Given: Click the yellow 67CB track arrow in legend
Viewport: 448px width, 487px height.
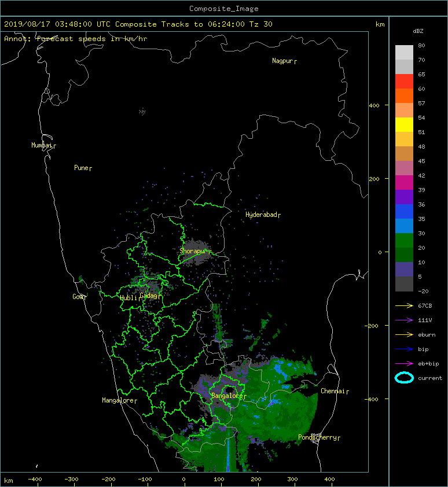Looking at the screenshot, I should coord(404,306).
